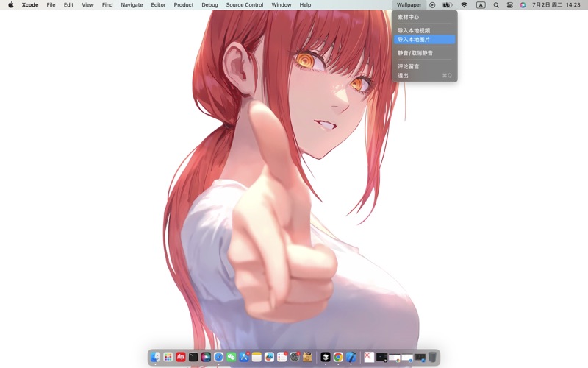This screenshot has height=368, width=588.
Task: Open Google Chrome from the Dock
Action: pos(338,357)
